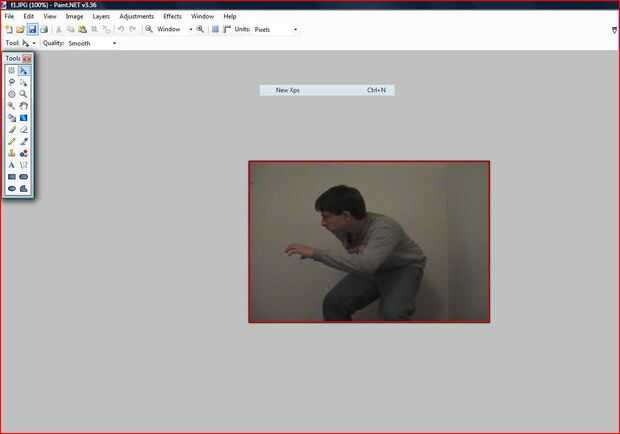Click the Cut scissors icon
Screen dimensions: 620x434
point(59,29)
